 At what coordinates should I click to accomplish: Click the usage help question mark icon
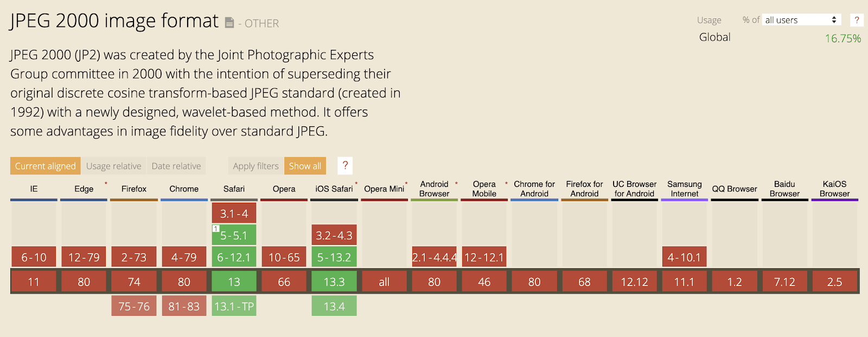coord(857,20)
